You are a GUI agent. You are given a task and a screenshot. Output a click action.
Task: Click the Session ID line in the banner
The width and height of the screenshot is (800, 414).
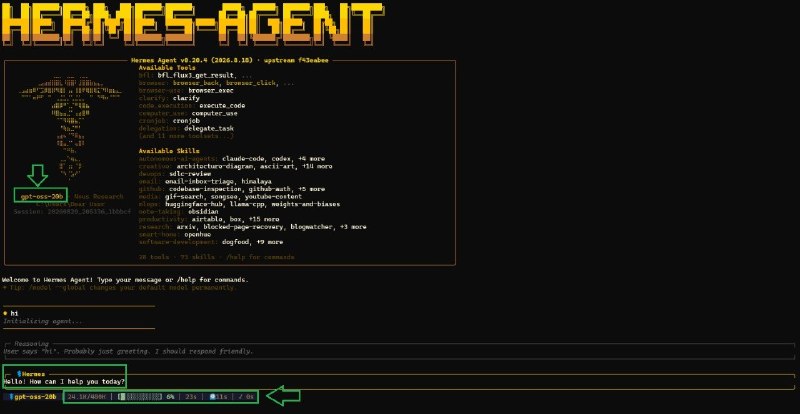72,211
